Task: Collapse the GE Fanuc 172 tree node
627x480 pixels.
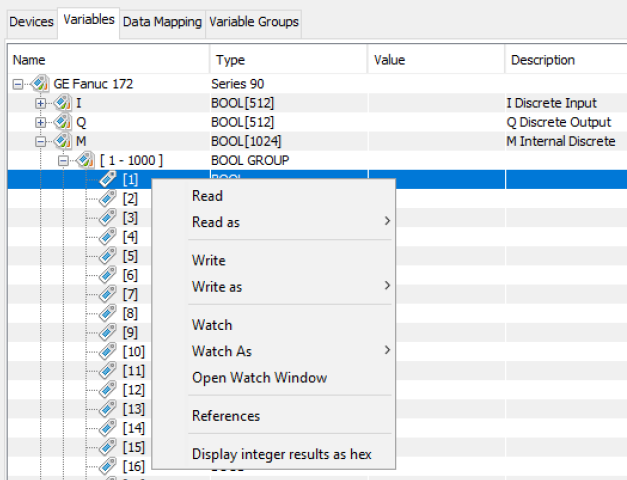Action: pyautogui.click(x=18, y=84)
